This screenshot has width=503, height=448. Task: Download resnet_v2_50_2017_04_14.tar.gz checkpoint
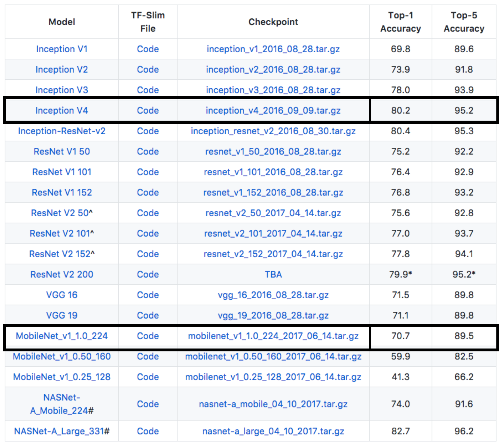(273, 213)
